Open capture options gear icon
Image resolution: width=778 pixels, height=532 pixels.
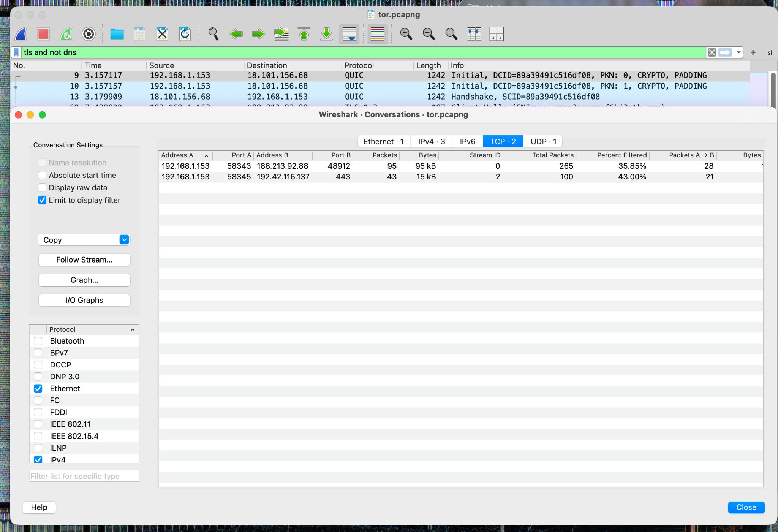(x=89, y=34)
